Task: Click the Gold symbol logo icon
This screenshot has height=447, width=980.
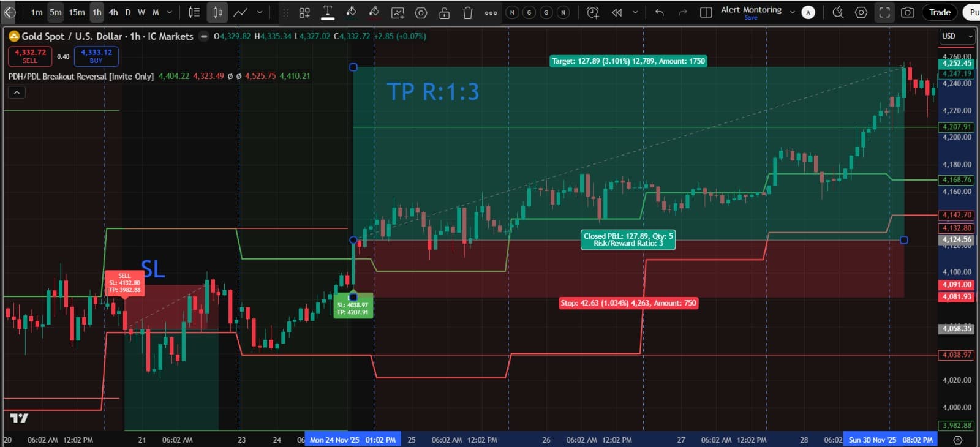Action: point(13,36)
